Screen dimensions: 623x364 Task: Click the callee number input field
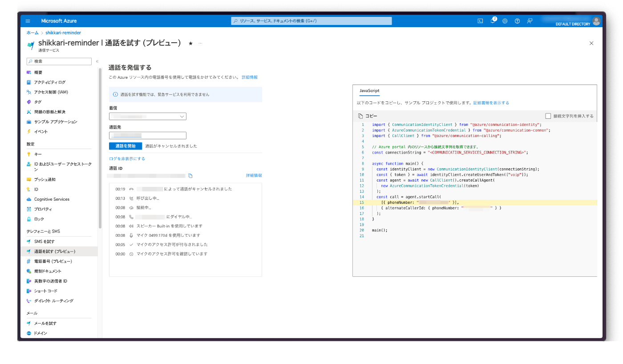pos(148,136)
